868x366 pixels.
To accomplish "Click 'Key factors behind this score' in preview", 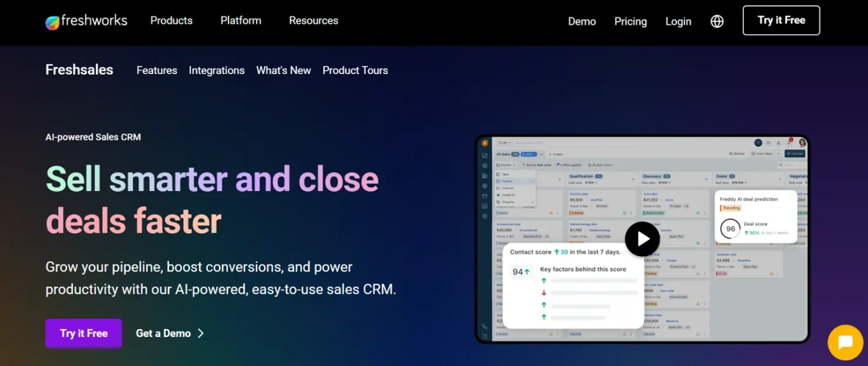I will tap(583, 269).
